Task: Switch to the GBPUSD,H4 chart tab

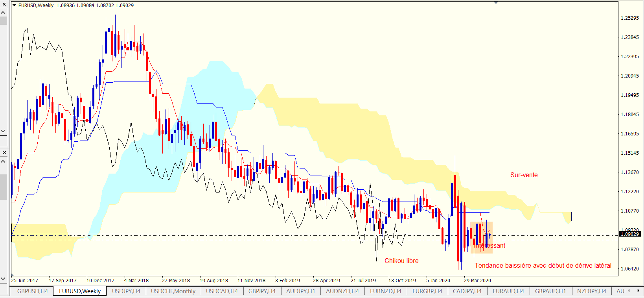Action: tap(33, 291)
